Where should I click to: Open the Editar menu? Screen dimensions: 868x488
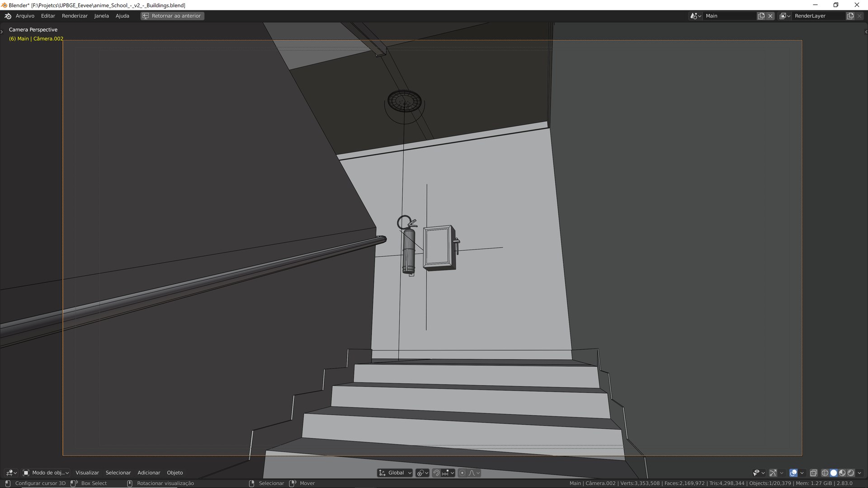48,16
